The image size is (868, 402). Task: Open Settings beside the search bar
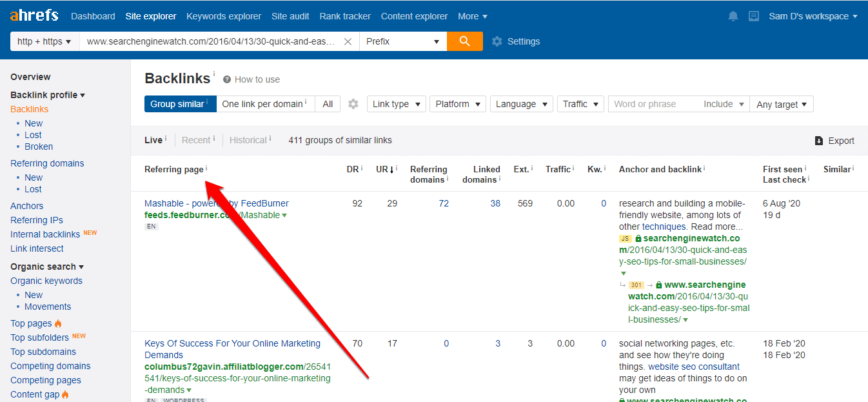tap(516, 41)
